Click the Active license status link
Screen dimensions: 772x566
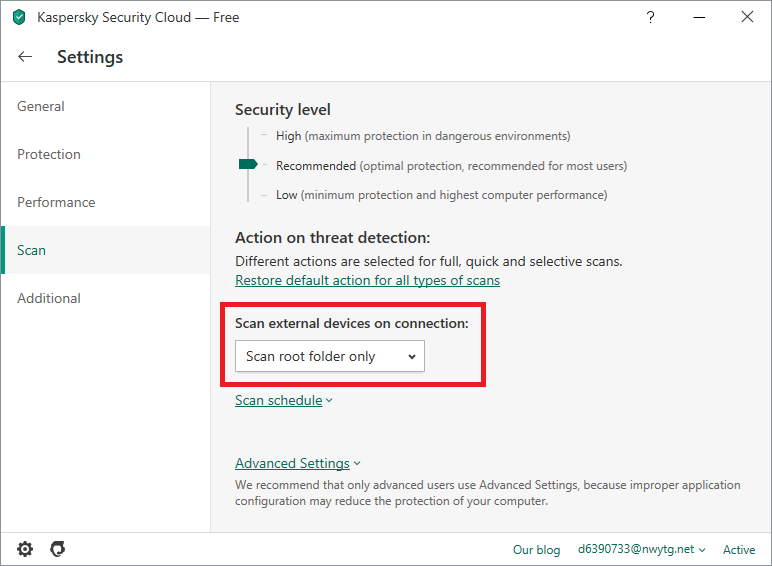739,549
